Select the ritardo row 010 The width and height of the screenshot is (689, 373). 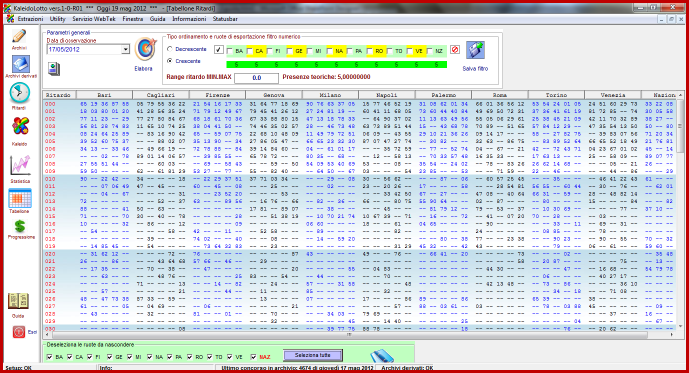tap(359, 179)
